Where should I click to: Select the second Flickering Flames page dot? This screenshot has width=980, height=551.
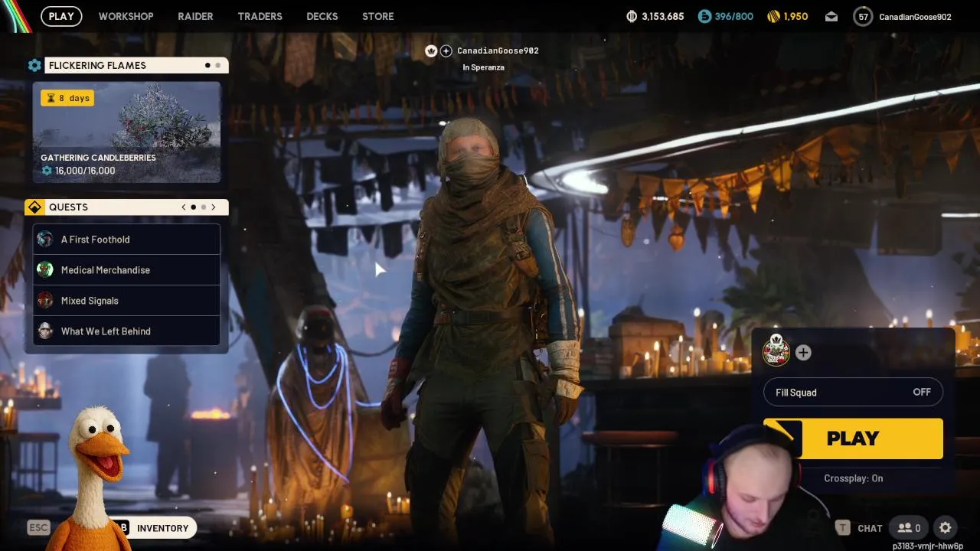[x=217, y=66]
